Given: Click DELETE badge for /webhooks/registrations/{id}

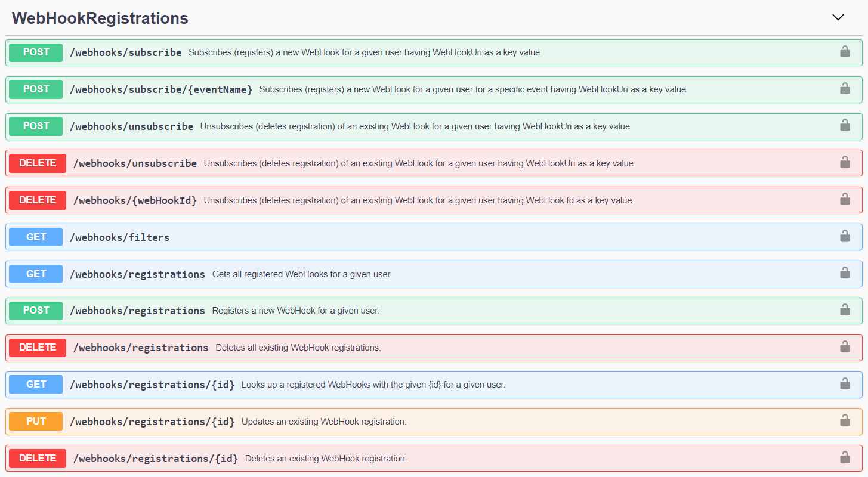Looking at the screenshot, I should (x=38, y=458).
